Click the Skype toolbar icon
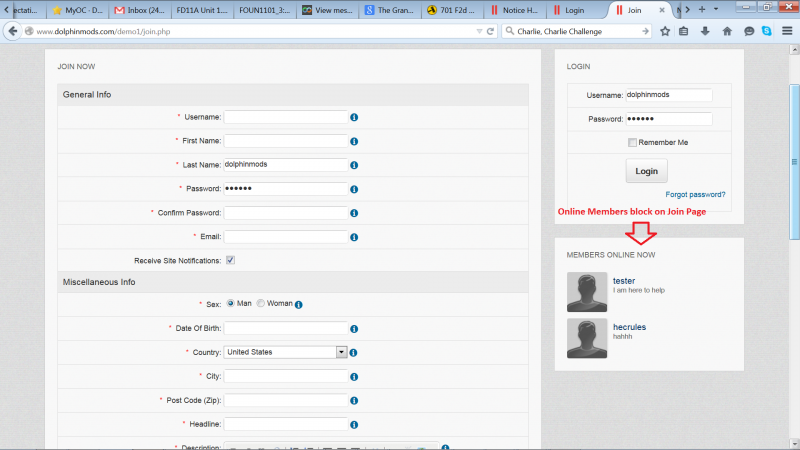800x450 pixels. 767,31
